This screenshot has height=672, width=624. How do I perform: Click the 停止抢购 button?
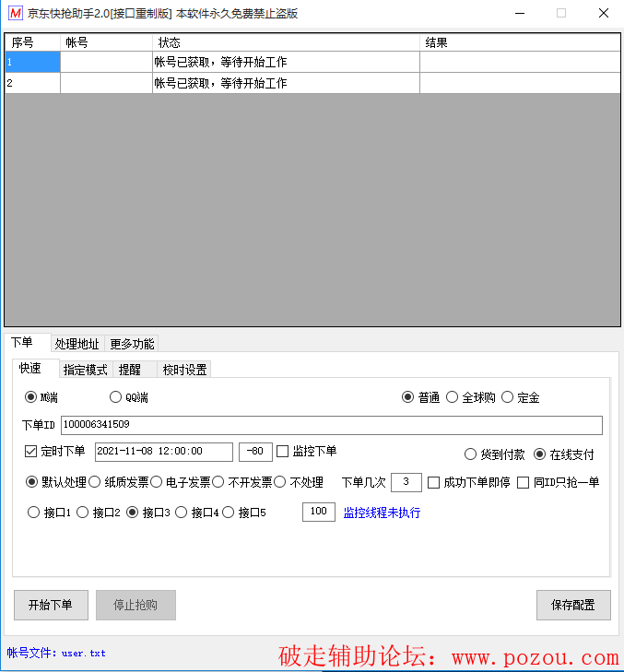click(135, 605)
